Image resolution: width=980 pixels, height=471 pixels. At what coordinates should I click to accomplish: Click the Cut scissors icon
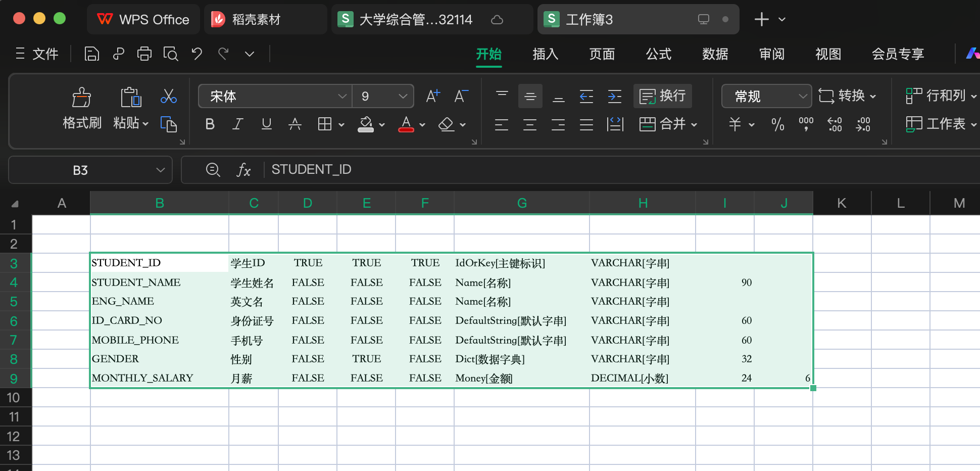168,96
